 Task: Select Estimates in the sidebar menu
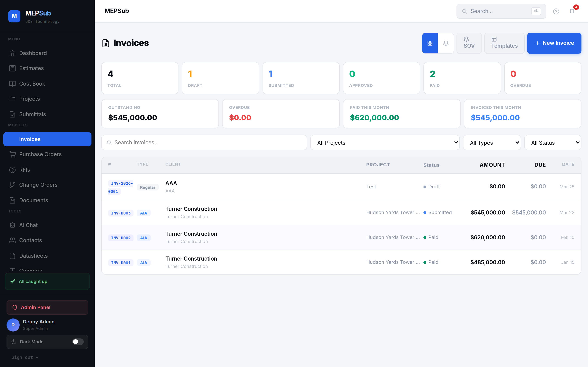point(31,68)
